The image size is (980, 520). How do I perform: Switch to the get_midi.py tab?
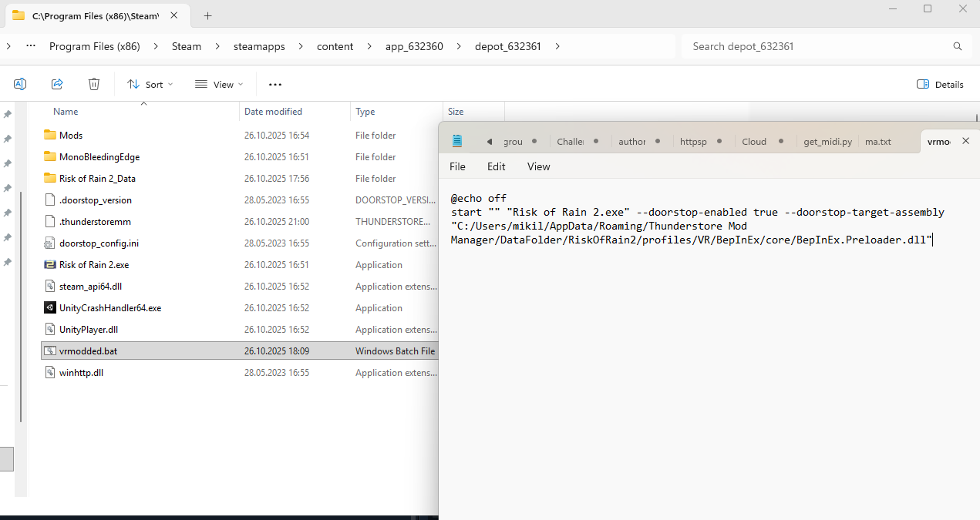(x=827, y=141)
